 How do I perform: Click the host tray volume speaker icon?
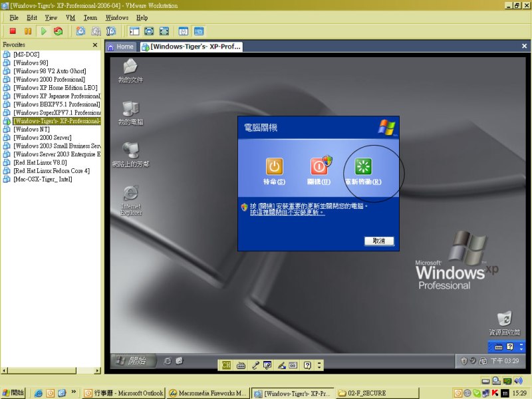(x=518, y=380)
